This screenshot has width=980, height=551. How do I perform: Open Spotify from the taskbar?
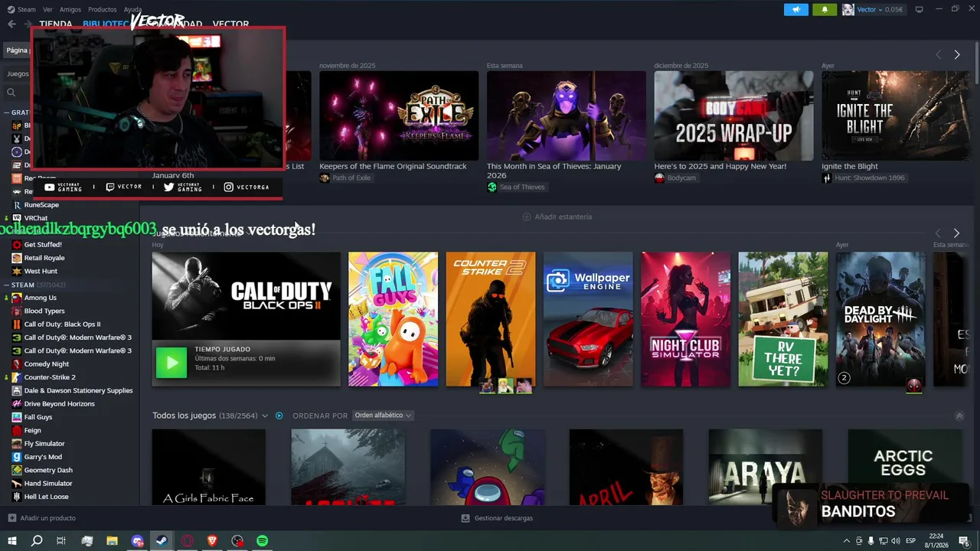(x=263, y=541)
